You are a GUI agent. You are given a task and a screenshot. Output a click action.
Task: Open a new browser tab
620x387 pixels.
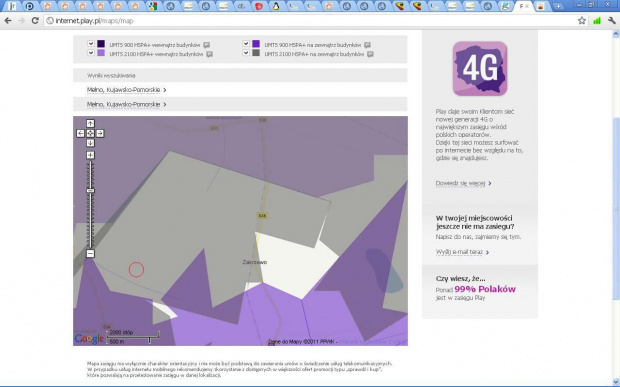[558, 6]
